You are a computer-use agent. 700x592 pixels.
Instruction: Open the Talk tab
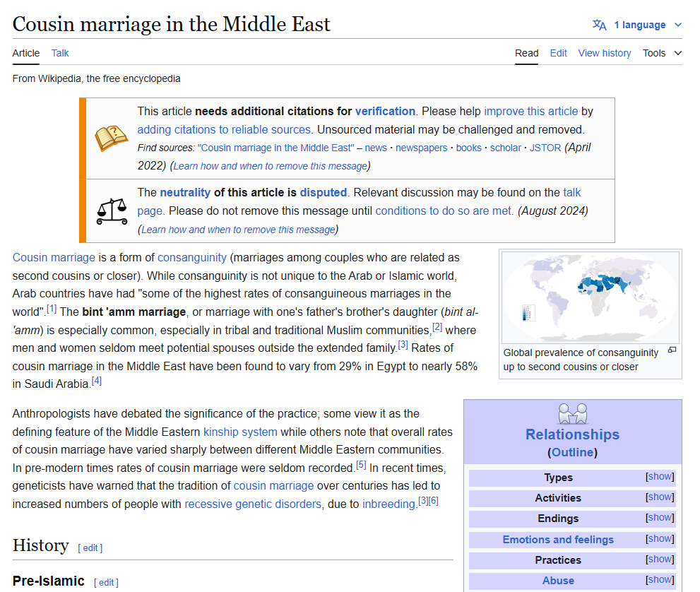click(x=60, y=53)
